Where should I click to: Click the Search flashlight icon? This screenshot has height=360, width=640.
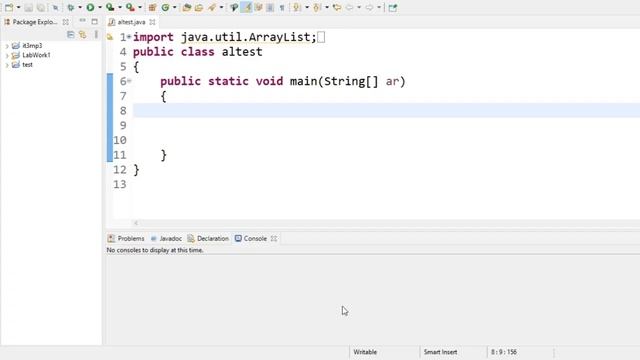tap(212, 7)
